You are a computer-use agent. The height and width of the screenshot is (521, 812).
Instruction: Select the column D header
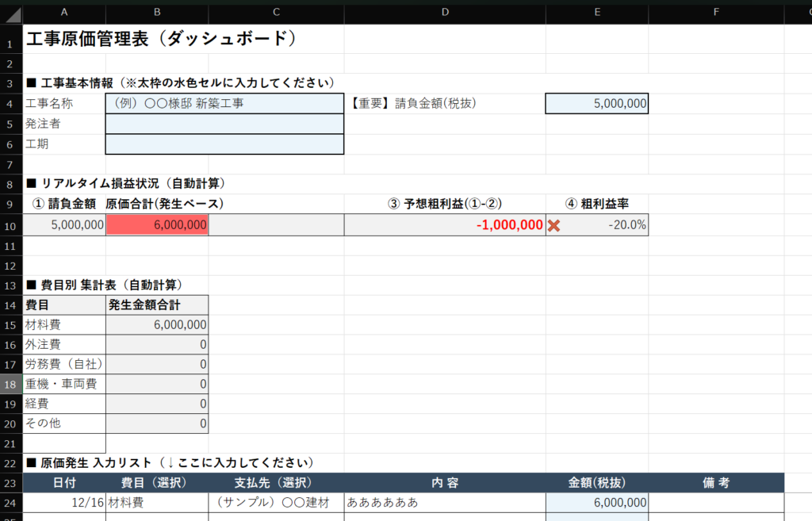click(x=444, y=12)
